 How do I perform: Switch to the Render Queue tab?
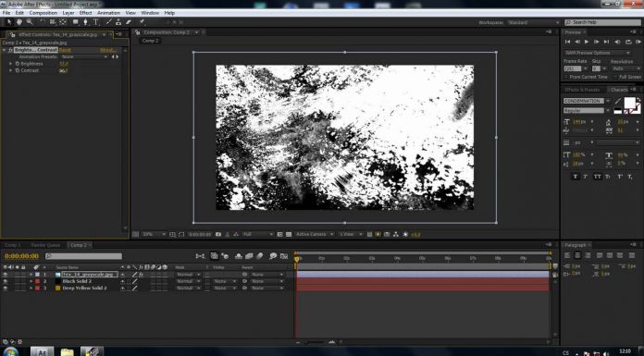[x=45, y=245]
